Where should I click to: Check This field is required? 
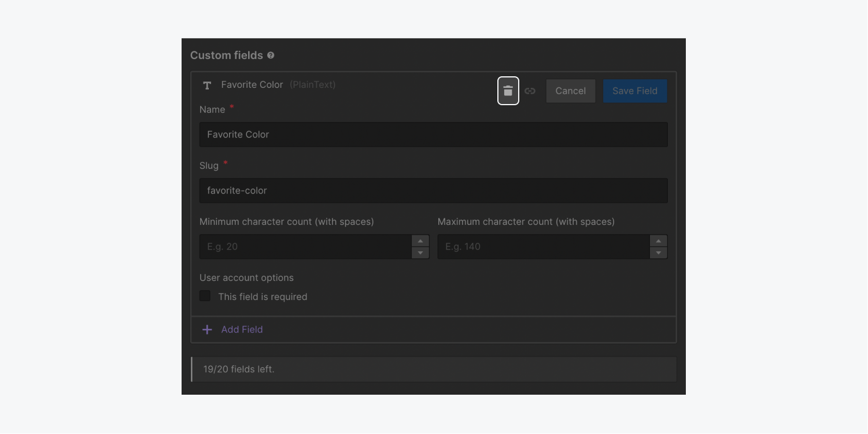click(205, 296)
